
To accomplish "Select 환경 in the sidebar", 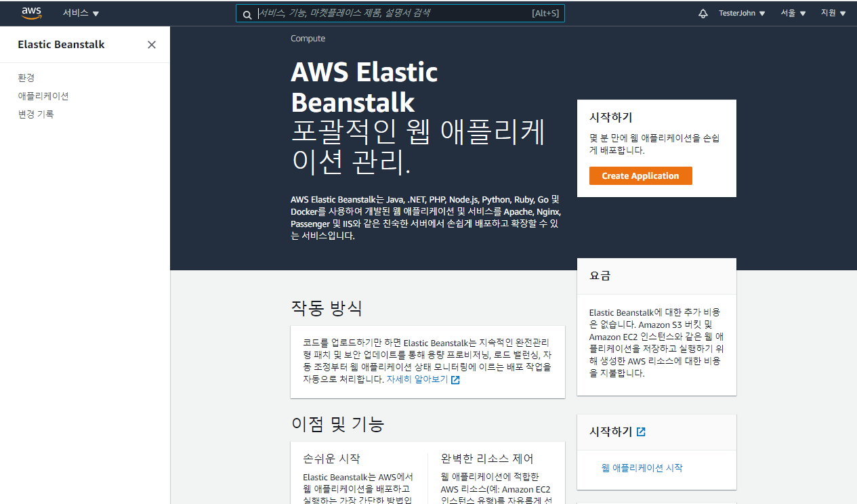I will pyautogui.click(x=26, y=78).
